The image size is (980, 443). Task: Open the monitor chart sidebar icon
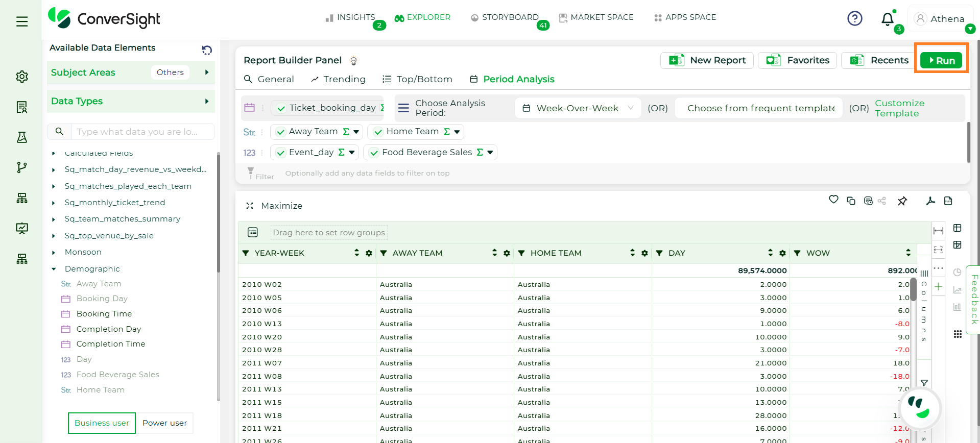pos(22,228)
